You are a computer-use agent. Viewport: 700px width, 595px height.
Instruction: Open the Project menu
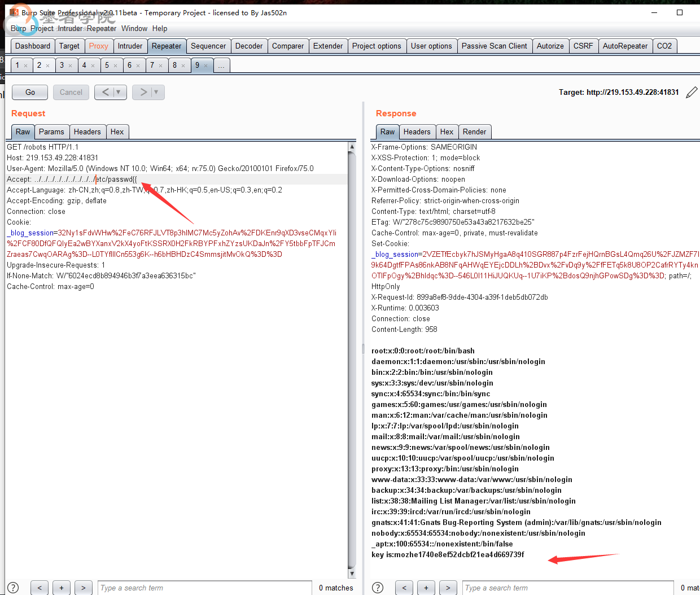click(42, 28)
